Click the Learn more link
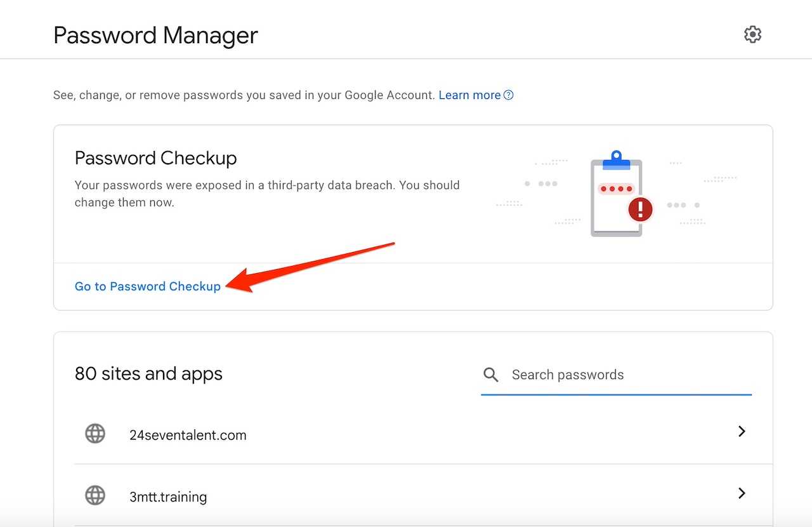This screenshot has width=812, height=527. pos(469,95)
